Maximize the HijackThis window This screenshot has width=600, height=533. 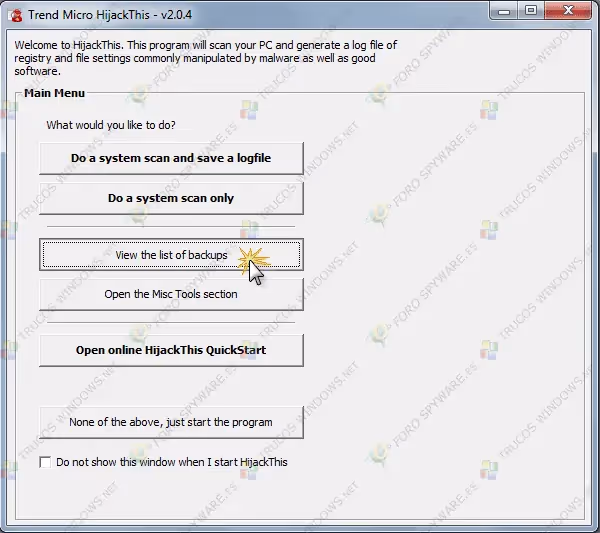tap(531, 11)
